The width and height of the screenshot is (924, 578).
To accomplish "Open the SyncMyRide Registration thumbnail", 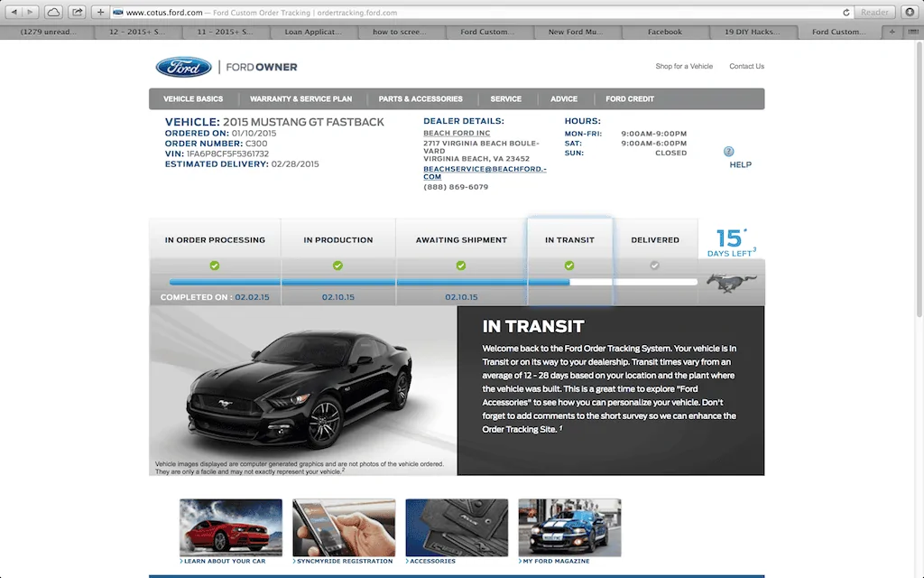I will [x=344, y=527].
